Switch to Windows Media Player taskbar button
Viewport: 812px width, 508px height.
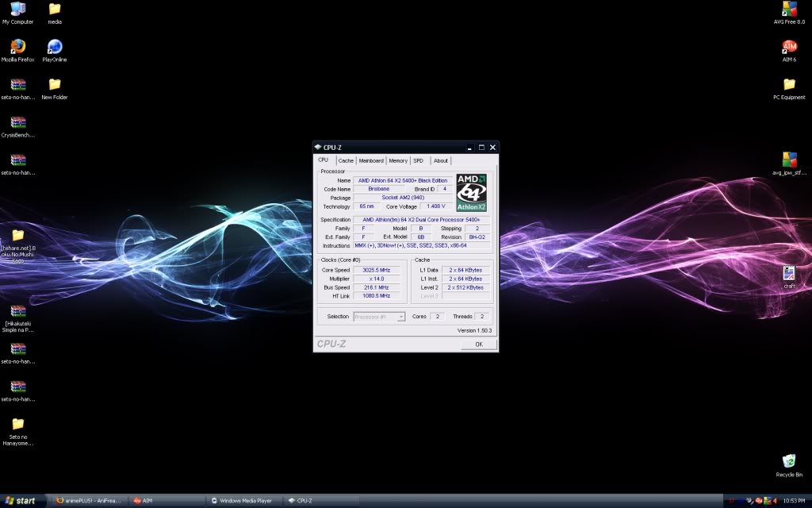click(x=244, y=501)
